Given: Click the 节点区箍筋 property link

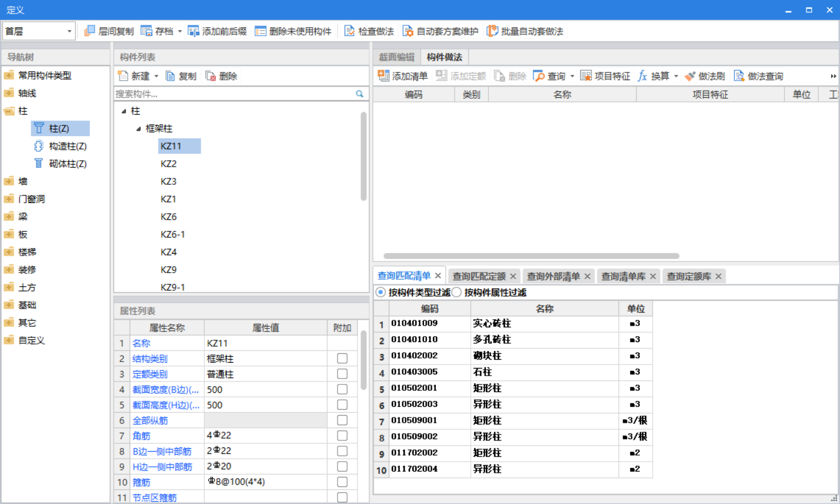Looking at the screenshot, I should coord(154,498).
